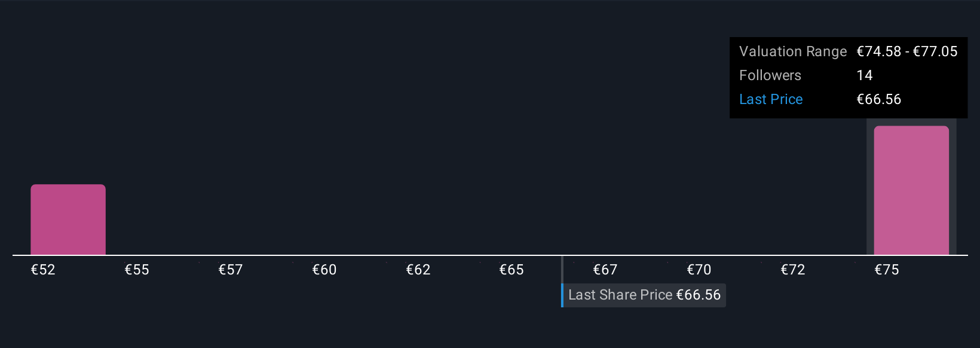The width and height of the screenshot is (980, 348).
Task: Click the Followers count 14 in tooltip
Action: click(865, 75)
